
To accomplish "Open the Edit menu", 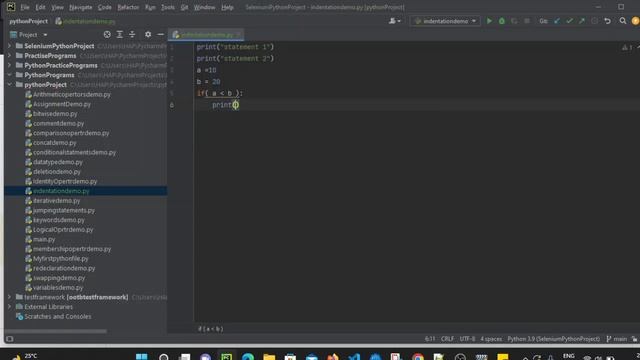I will coord(40,7).
